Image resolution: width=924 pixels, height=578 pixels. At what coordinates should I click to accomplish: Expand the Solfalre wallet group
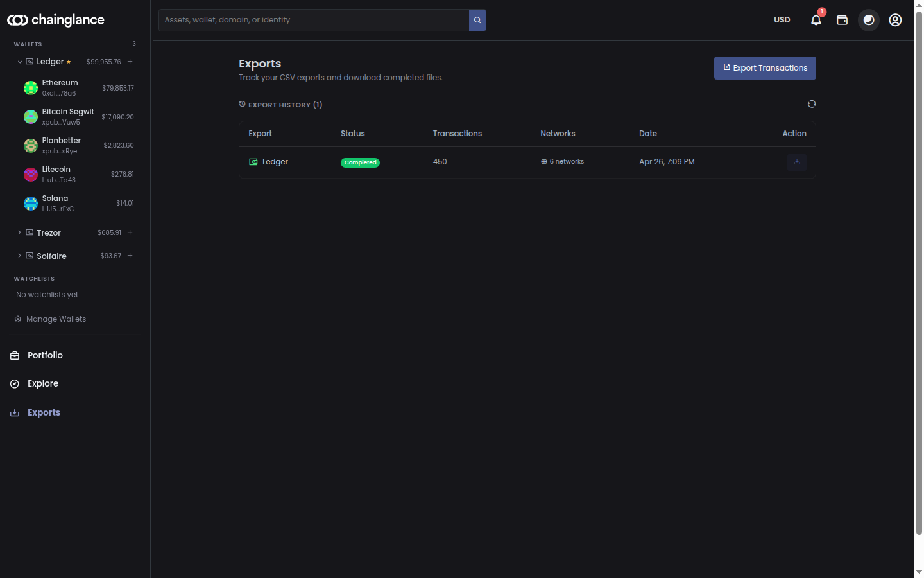click(20, 256)
